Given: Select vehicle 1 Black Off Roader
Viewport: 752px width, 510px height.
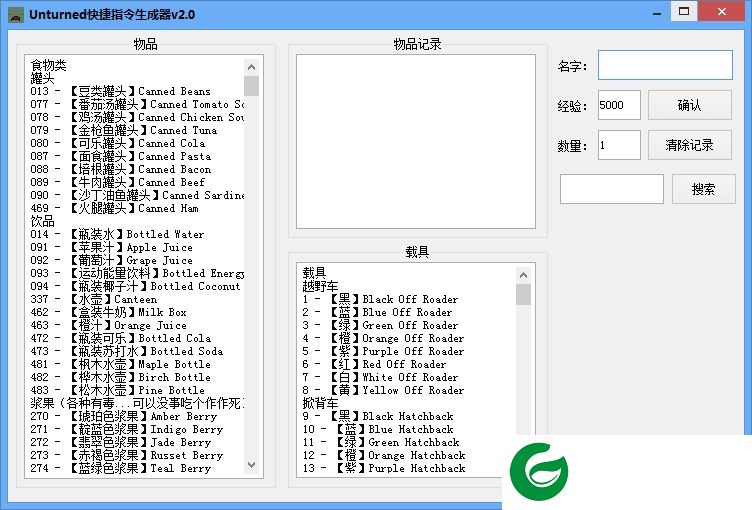Looking at the screenshot, I should click(x=380, y=299).
